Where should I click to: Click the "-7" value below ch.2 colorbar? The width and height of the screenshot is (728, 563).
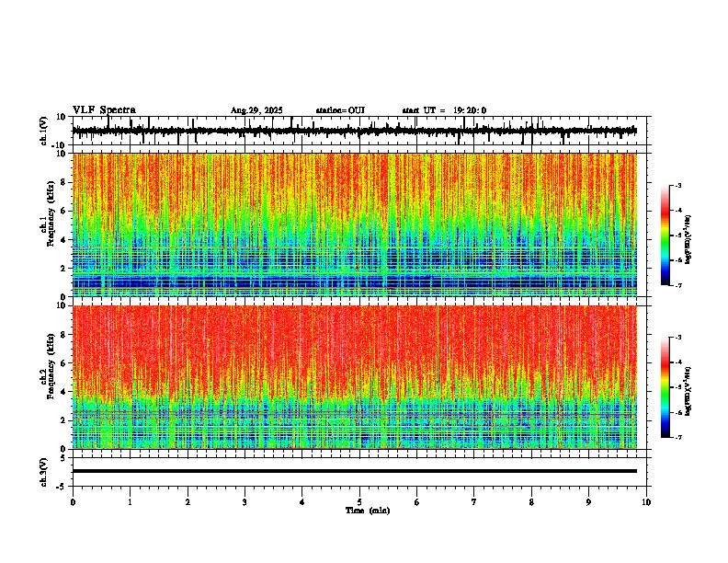coord(677,437)
